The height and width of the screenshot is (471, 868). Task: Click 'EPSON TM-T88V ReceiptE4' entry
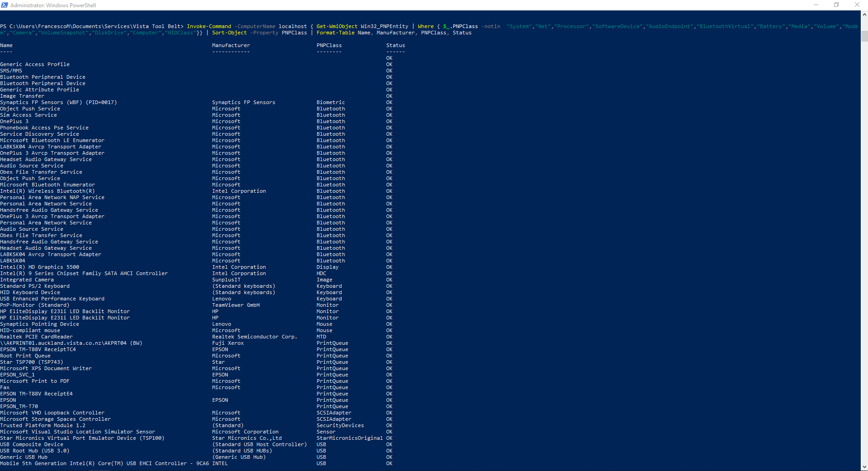36,394
